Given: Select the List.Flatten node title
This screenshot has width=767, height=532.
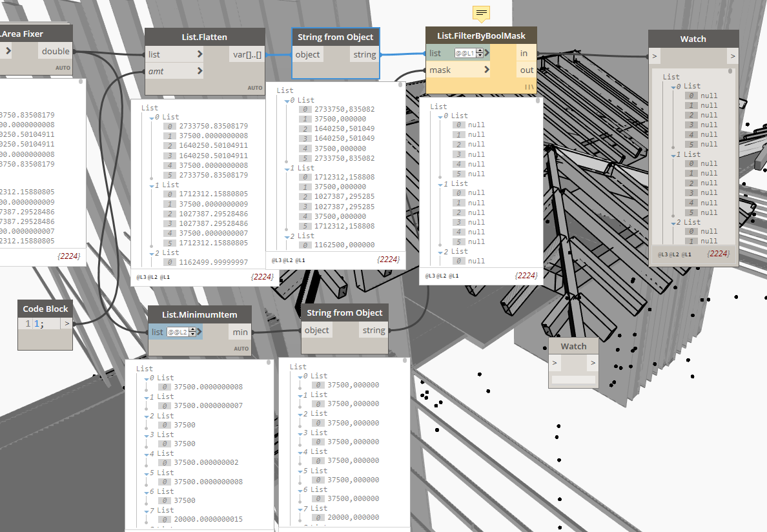Looking at the screenshot, I should (205, 37).
